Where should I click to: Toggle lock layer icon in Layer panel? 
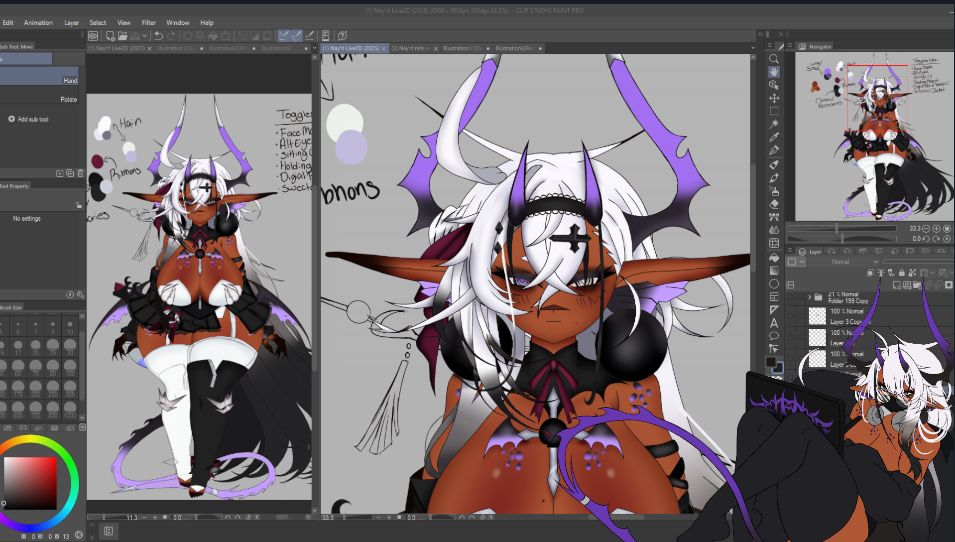902,273
